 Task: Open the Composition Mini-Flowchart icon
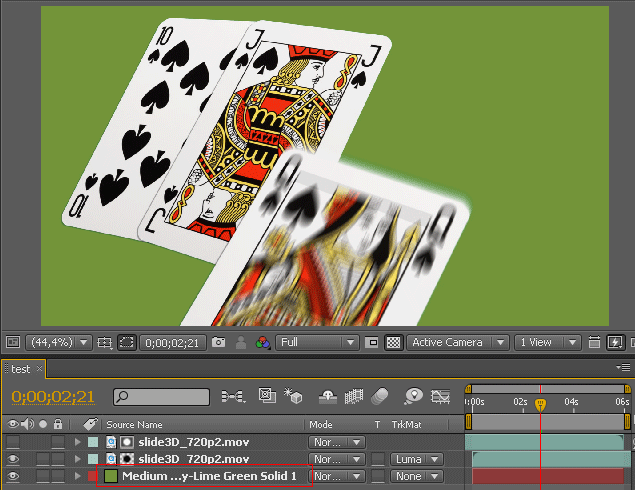pos(234,396)
